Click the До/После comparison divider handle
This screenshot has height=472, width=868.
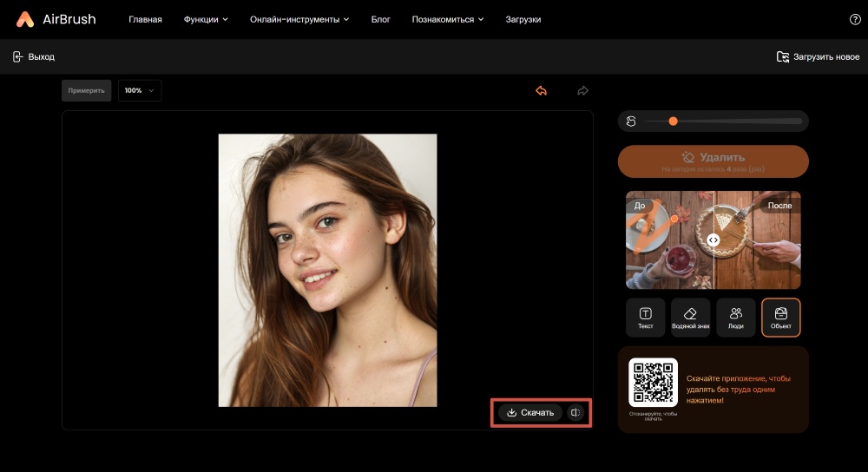click(x=713, y=240)
